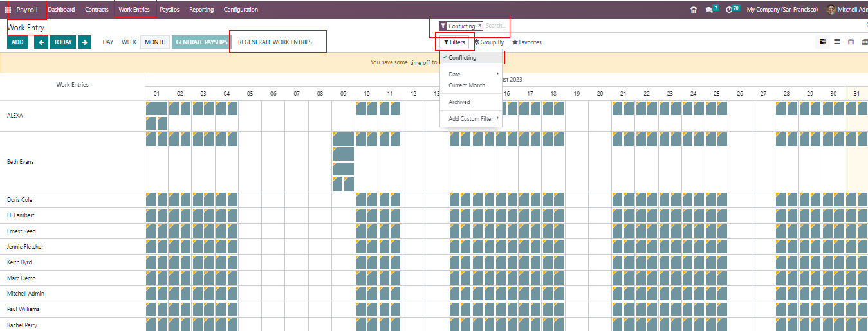Open the discuss messages icon

coord(709,10)
